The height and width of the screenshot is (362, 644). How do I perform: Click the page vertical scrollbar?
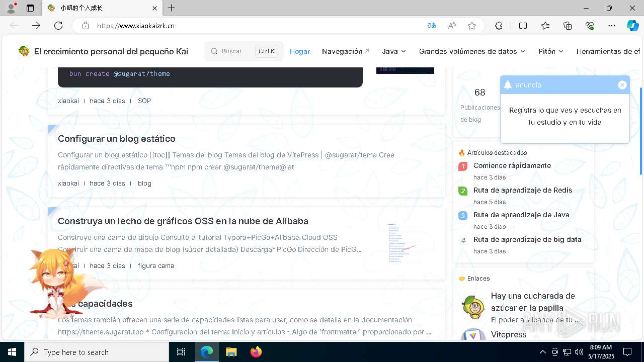(640, 131)
